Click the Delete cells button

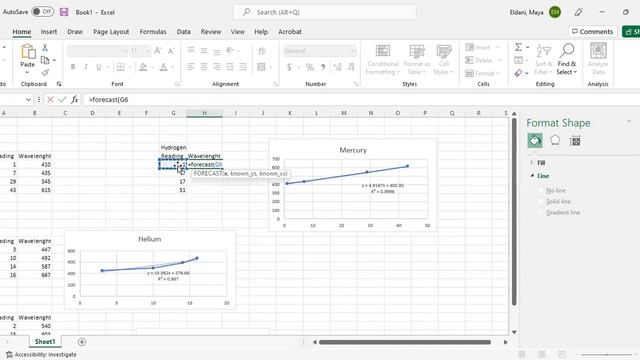coord(483,60)
